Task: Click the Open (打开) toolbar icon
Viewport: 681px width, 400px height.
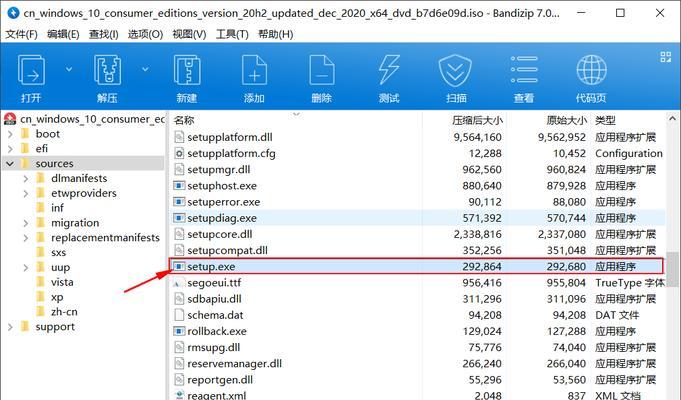Action: tap(31, 69)
